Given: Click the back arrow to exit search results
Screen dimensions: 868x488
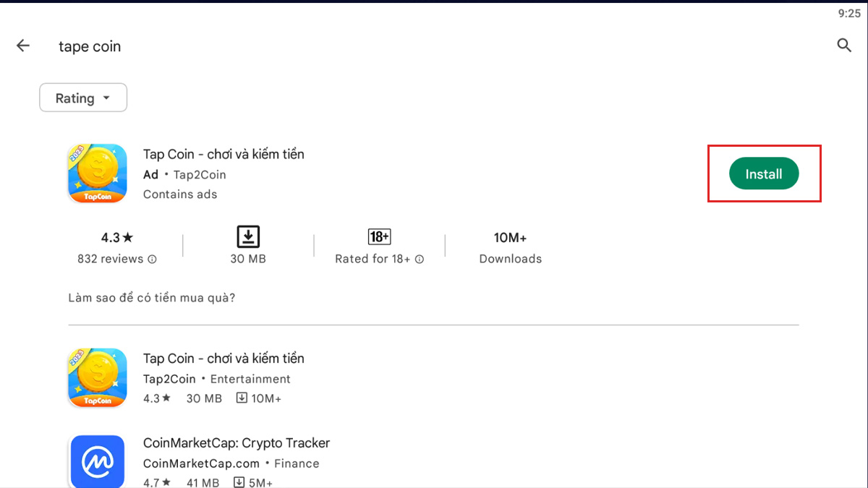Looking at the screenshot, I should (22, 45).
